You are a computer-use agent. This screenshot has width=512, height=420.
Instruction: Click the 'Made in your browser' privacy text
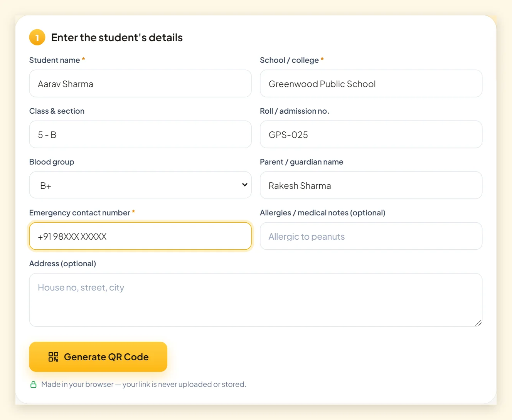(143, 385)
